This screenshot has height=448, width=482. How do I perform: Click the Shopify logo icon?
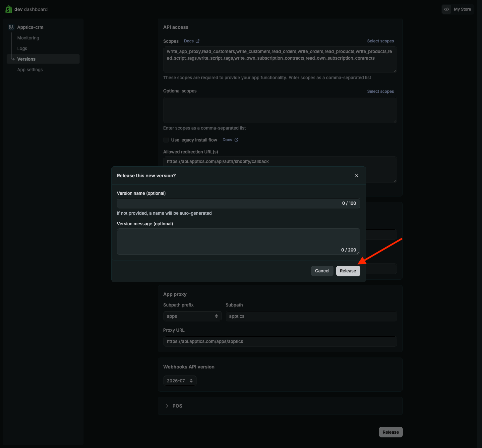point(9,9)
